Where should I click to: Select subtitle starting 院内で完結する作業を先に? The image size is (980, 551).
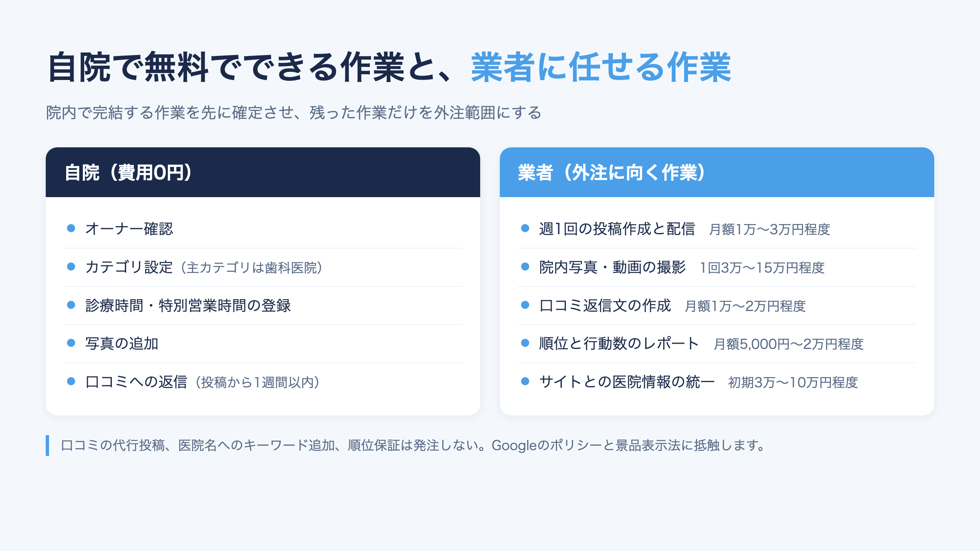pos(294,113)
